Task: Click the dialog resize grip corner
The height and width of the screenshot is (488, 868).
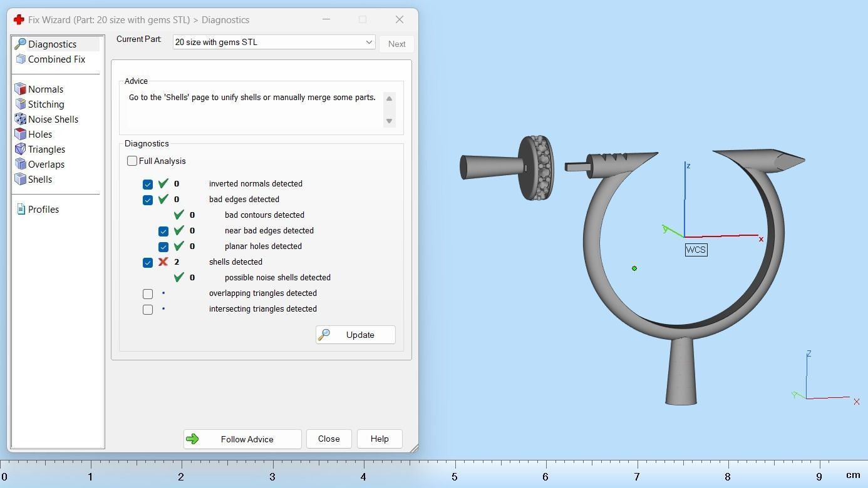Action: tap(414, 448)
